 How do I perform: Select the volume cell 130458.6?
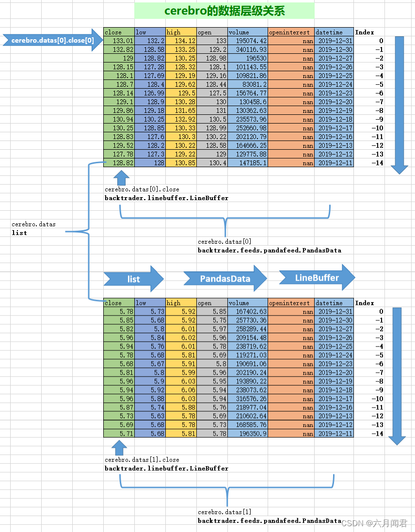coord(248,102)
